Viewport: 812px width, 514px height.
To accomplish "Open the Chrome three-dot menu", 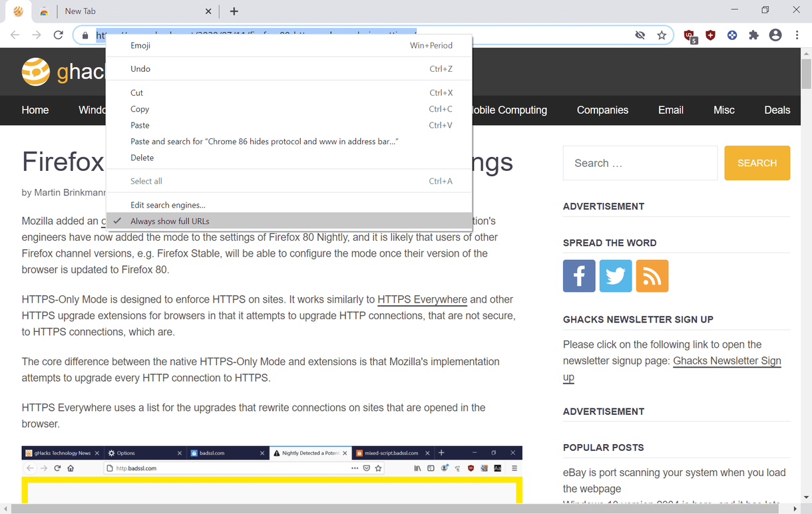I will [797, 35].
